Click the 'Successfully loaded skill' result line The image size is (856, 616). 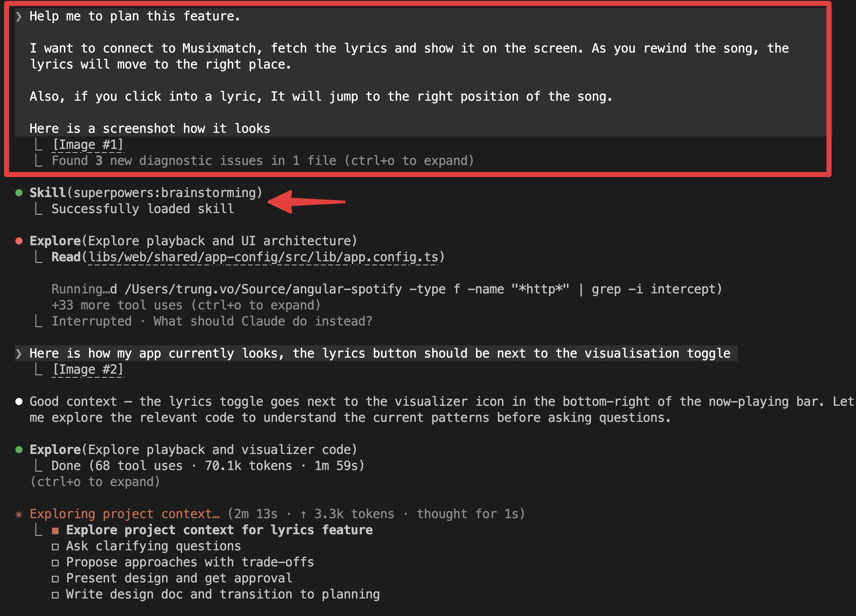point(143,209)
